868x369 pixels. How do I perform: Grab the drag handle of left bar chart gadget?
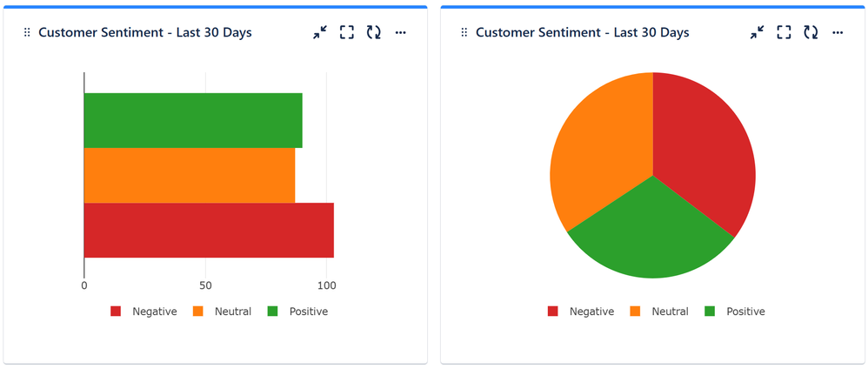pos(27,33)
